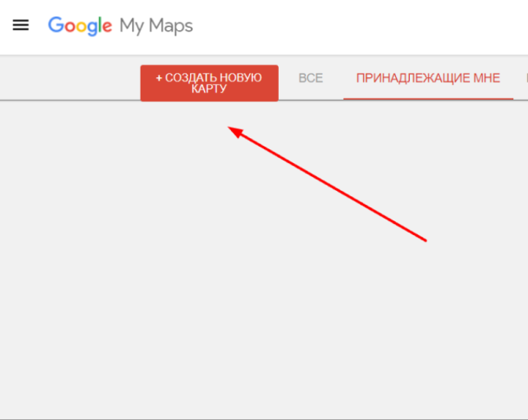
Task: Open the partially visible tab at the right edge
Action: click(x=526, y=78)
